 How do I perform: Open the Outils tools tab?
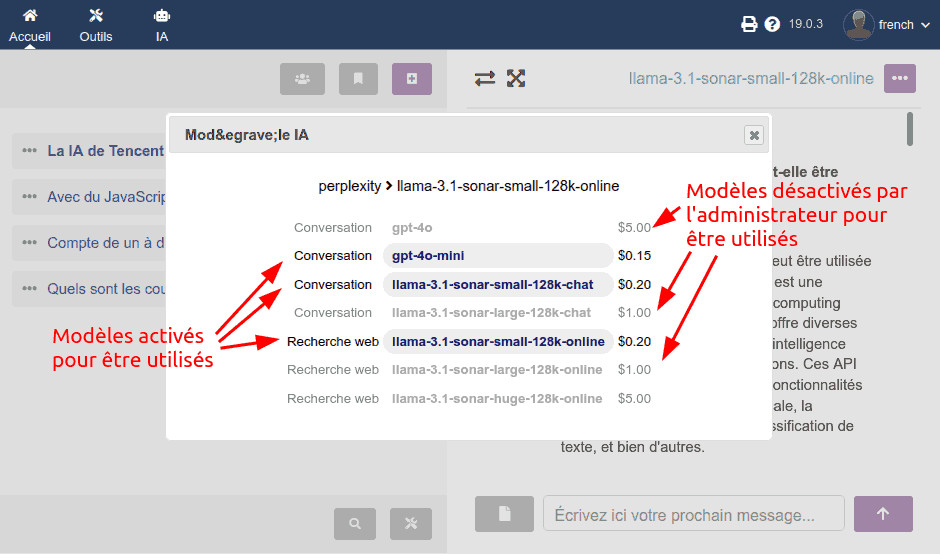[x=96, y=25]
